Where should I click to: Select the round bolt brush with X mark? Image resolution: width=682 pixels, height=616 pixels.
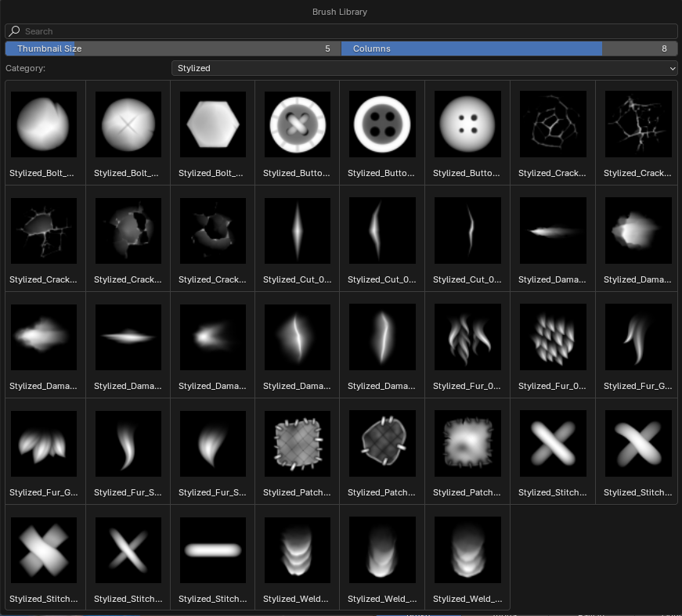(x=128, y=124)
